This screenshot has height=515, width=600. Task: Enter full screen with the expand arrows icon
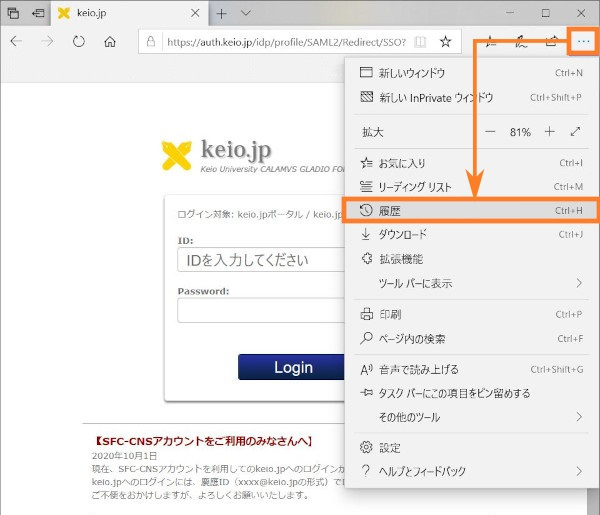click(x=576, y=132)
